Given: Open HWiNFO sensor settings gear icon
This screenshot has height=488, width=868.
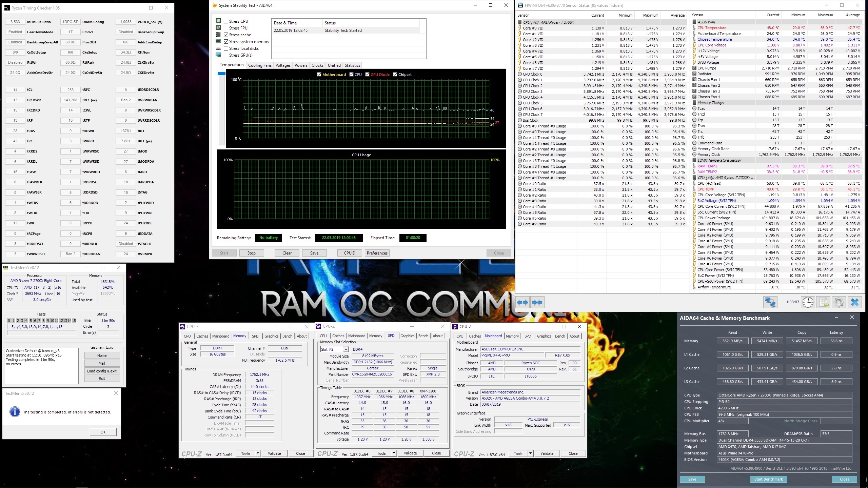Looking at the screenshot, I should 839,302.
